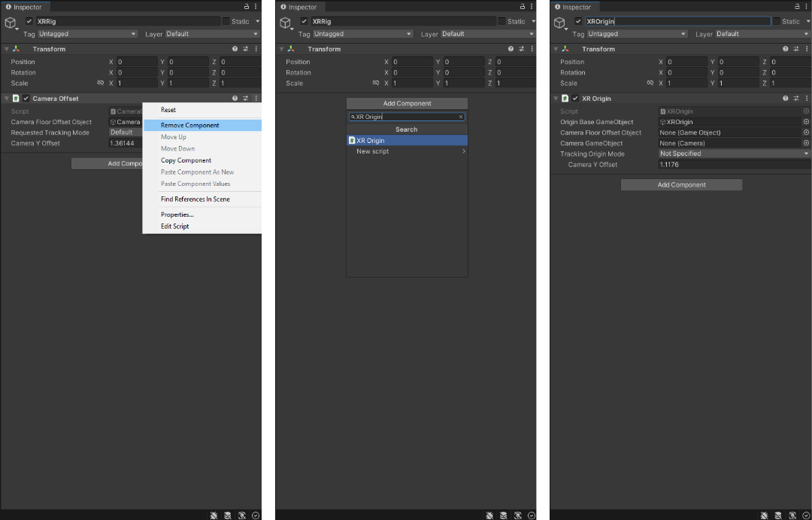Open Transform presets icon in XROrigin Inspector

click(x=796, y=49)
